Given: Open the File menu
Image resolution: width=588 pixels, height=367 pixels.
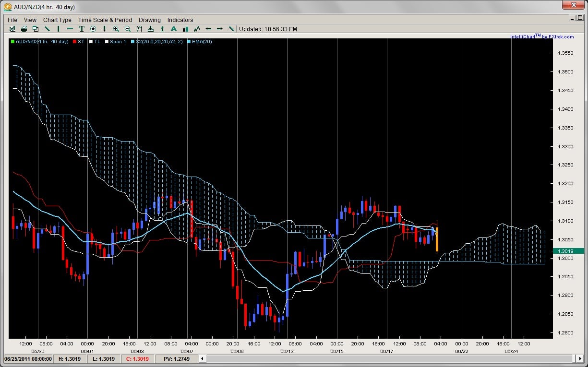Looking at the screenshot, I should [12, 20].
